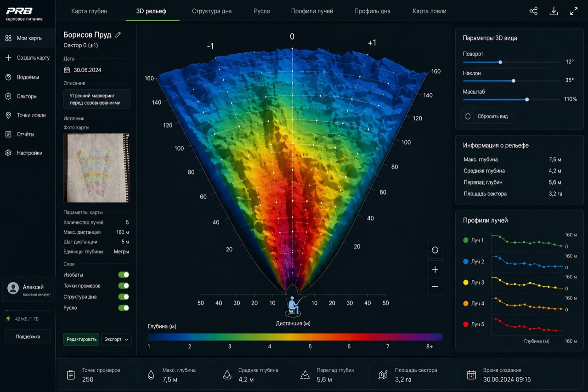The width and height of the screenshot is (588, 392).
Task: Click the download icon in top bar
Action: click(554, 11)
